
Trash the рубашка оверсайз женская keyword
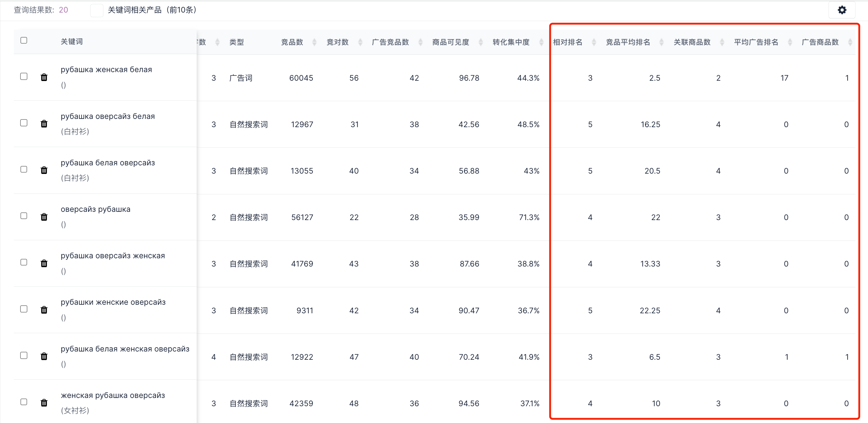pos(44,263)
